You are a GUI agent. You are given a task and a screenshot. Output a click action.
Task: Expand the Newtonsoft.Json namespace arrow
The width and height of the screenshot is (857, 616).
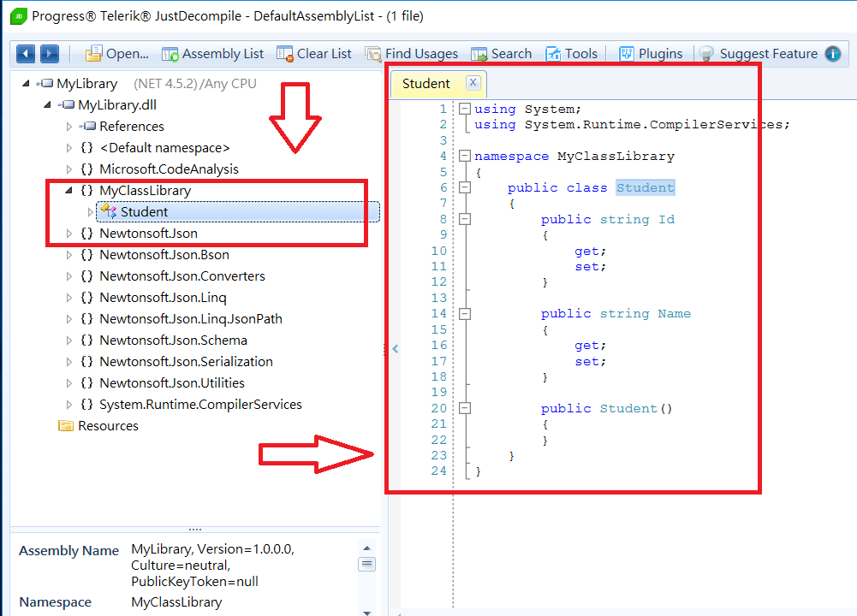68,234
